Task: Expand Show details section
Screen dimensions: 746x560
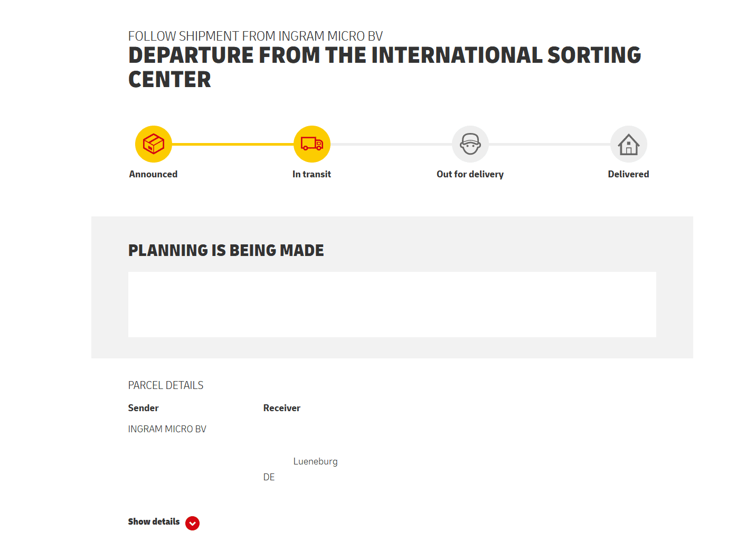Action: (x=154, y=521)
